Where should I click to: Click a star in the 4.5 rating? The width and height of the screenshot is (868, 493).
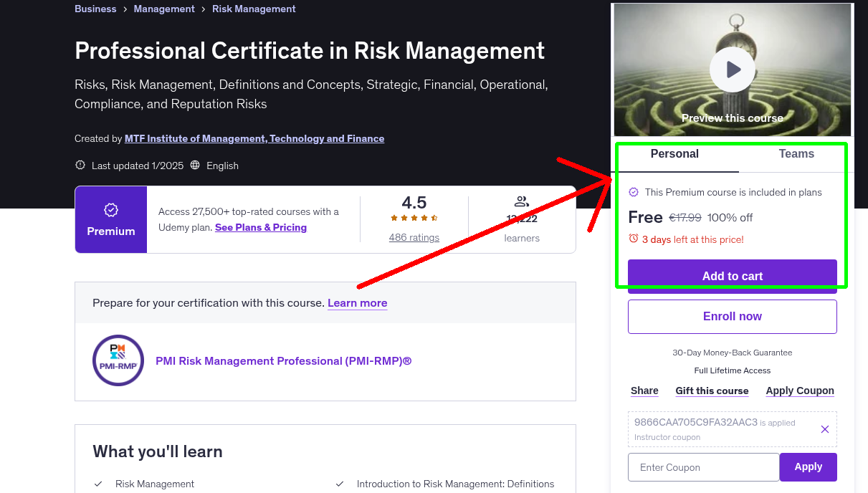pos(414,218)
